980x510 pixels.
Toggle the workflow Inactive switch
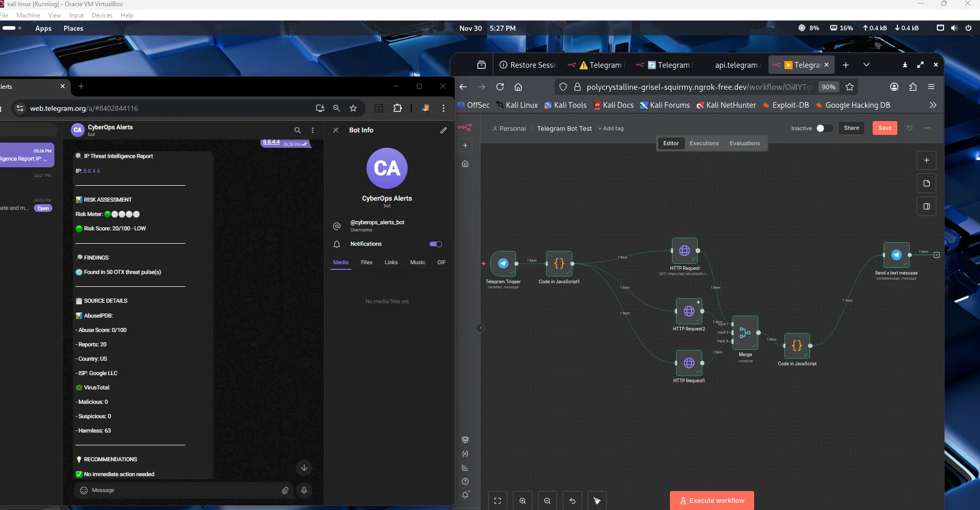pos(824,128)
